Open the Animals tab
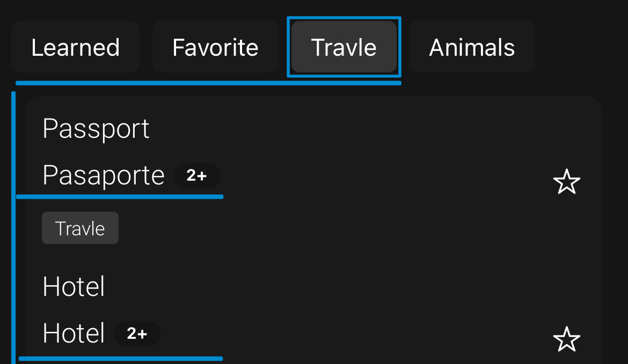Viewport: 628px width, 364px height. [471, 47]
